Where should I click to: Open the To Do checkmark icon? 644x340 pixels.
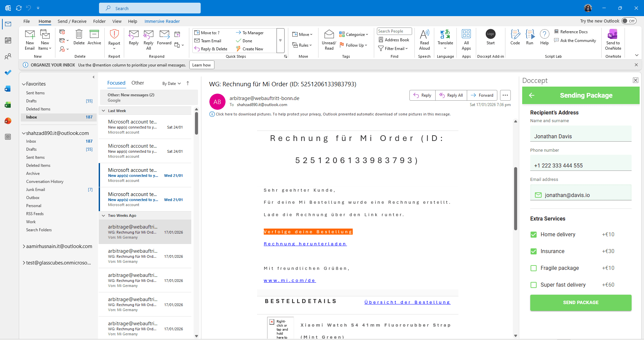point(8,72)
